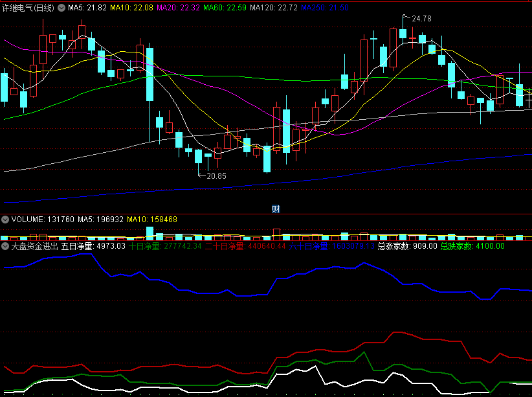Click the 总涨家数: 909.00 value
The width and height of the screenshot is (532, 397).
pos(408,246)
